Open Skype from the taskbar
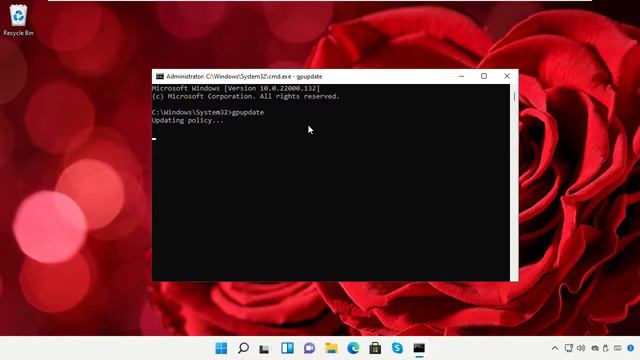This screenshot has width=640, height=360. pos(397,348)
